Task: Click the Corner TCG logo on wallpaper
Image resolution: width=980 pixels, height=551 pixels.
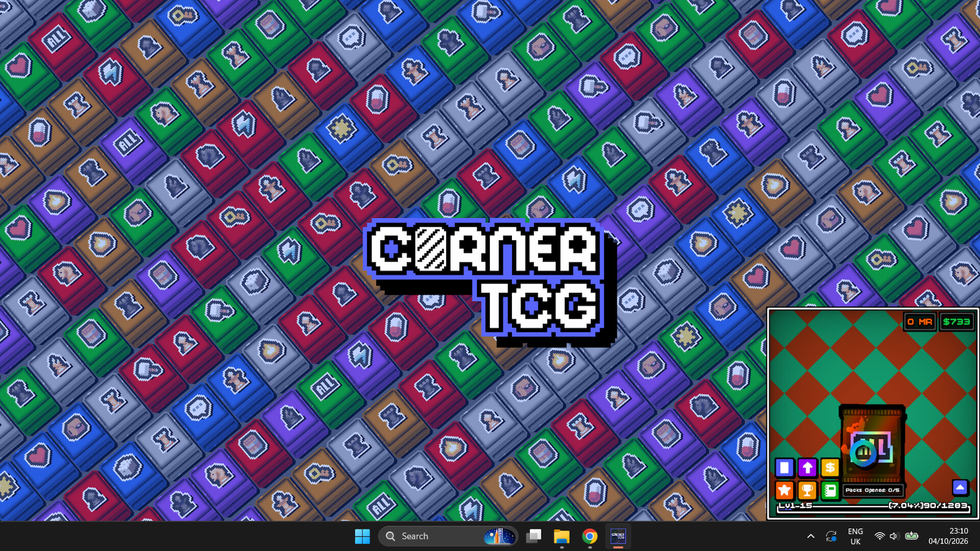Action: [489, 282]
